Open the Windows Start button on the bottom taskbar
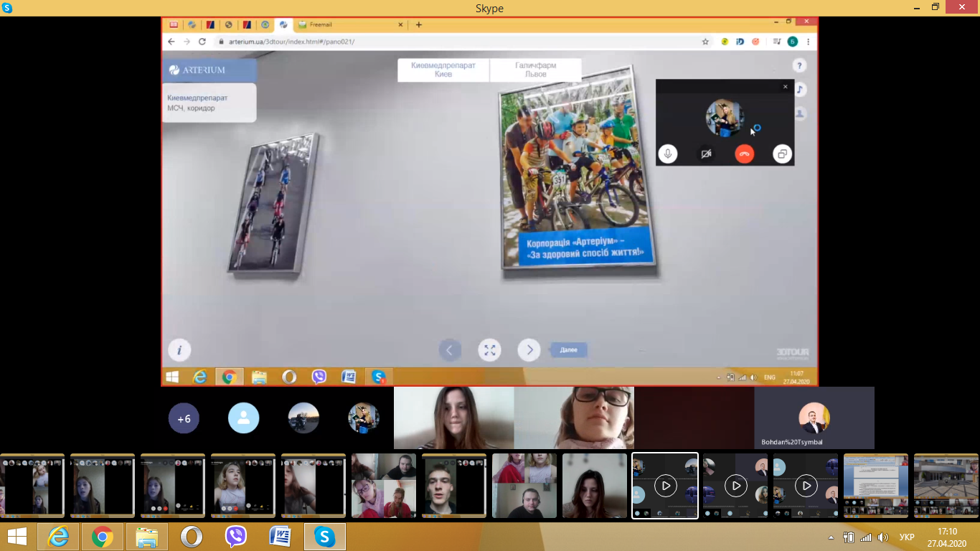 click(17, 537)
